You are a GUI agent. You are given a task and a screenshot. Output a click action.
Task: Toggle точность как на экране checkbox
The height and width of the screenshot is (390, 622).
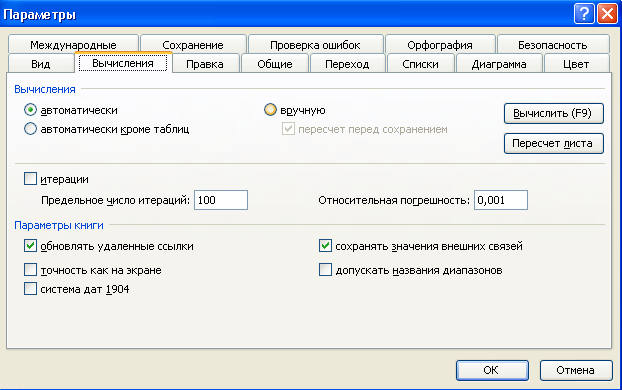pos(31,270)
